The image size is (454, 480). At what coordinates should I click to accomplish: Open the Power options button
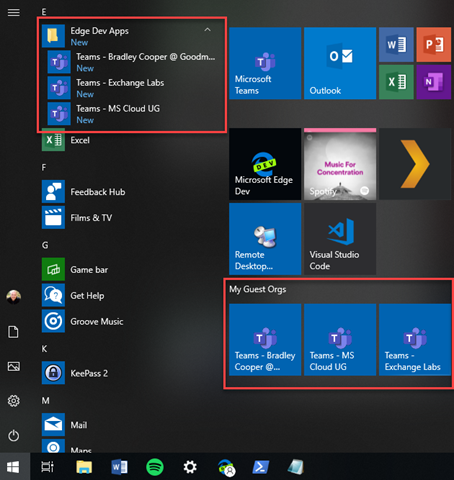pos(14,435)
